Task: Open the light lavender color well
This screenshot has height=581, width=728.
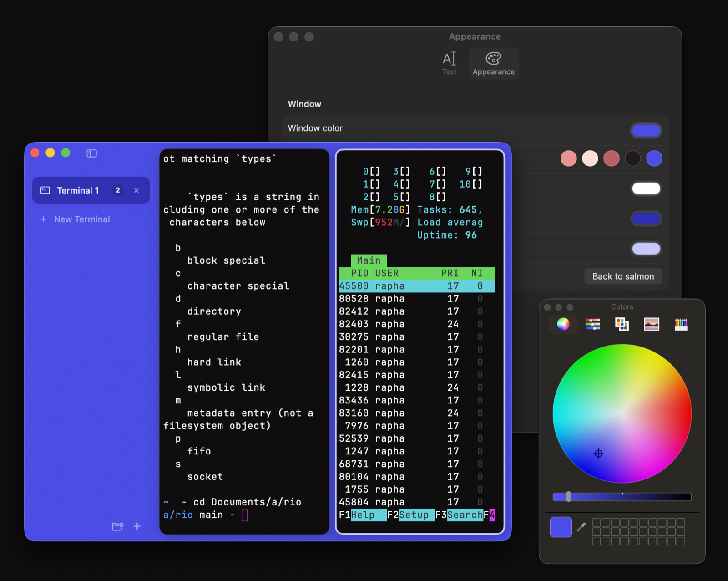Action: (x=646, y=249)
